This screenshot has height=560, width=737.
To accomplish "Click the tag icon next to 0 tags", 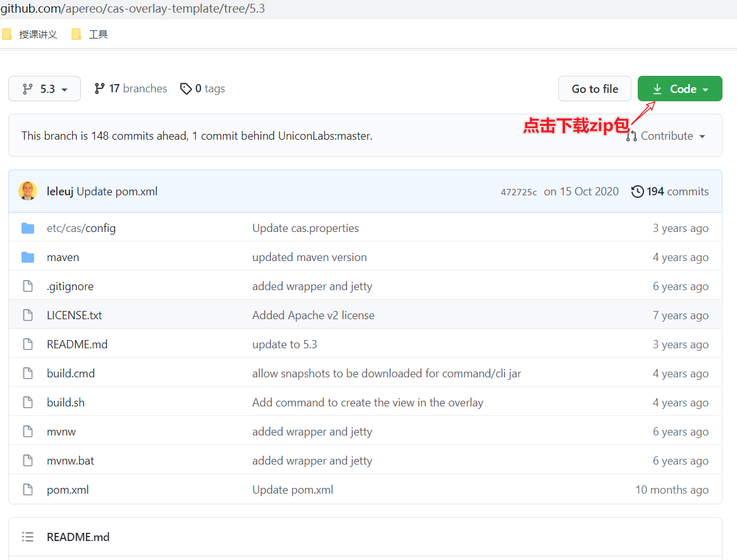I will coord(186,88).
